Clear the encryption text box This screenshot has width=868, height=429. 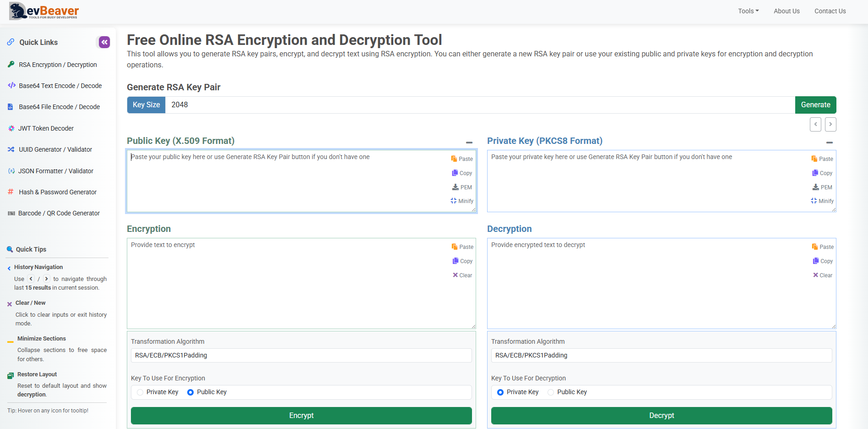click(x=462, y=275)
